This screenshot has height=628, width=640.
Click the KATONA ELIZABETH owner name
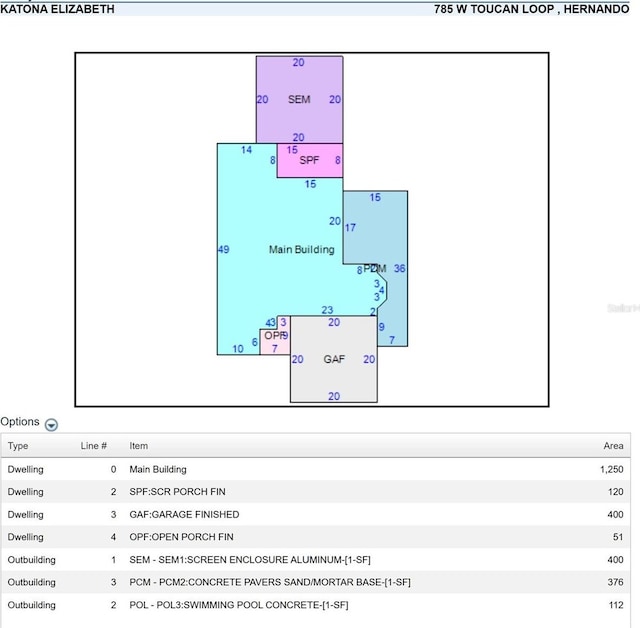57,9
